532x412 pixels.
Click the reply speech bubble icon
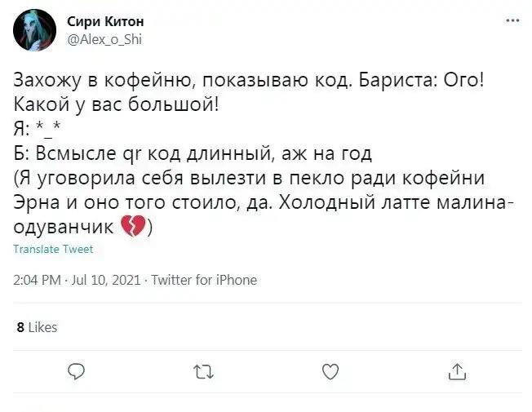(x=75, y=372)
